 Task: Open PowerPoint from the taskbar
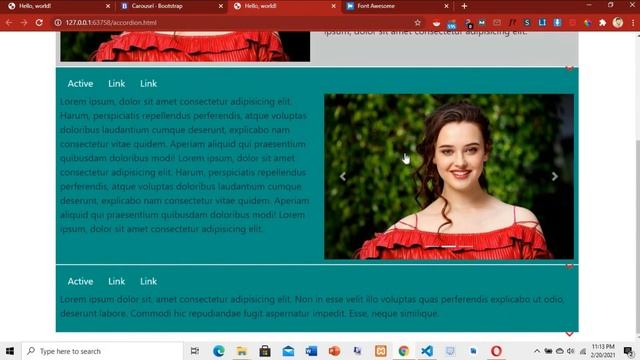click(x=334, y=351)
